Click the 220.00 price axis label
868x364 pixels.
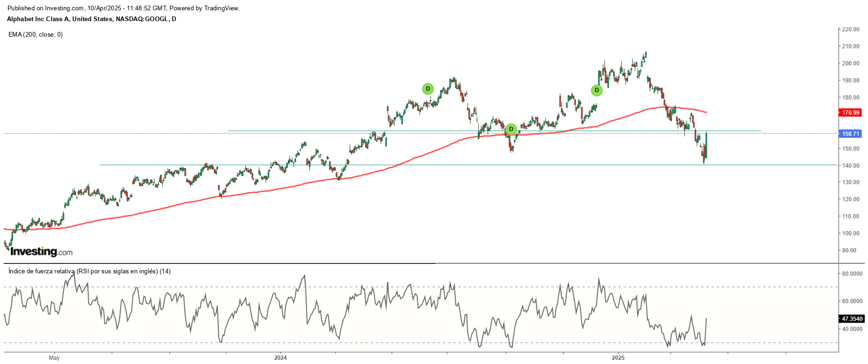(851, 29)
